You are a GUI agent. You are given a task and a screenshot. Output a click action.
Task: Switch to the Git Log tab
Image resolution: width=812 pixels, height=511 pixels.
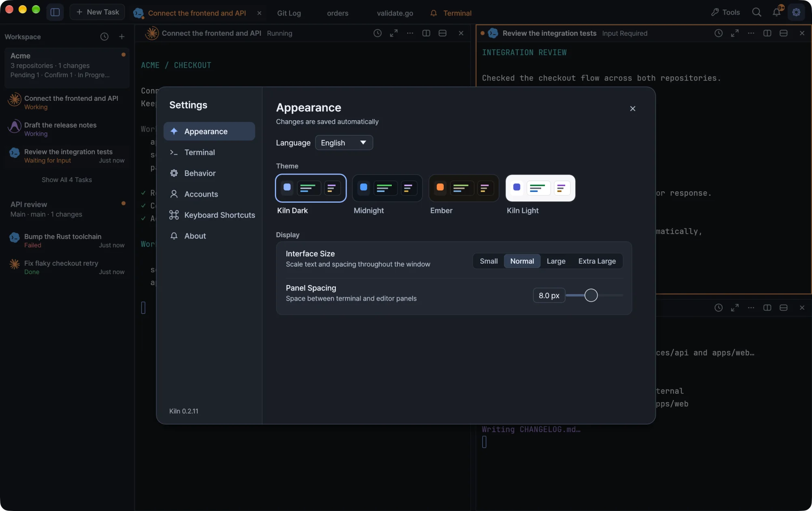pyautogui.click(x=289, y=13)
